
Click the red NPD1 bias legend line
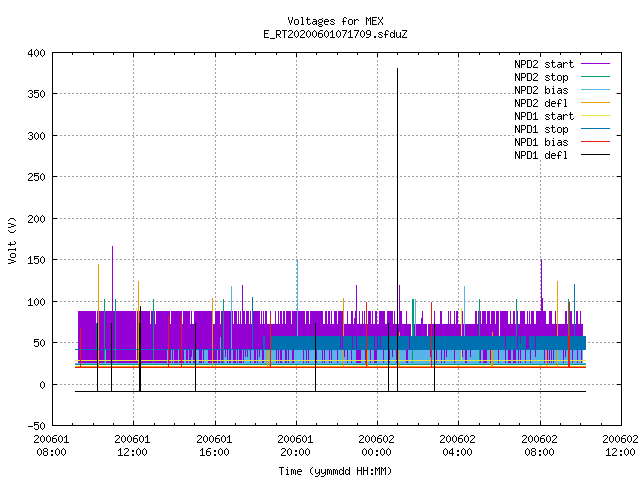(x=595, y=142)
